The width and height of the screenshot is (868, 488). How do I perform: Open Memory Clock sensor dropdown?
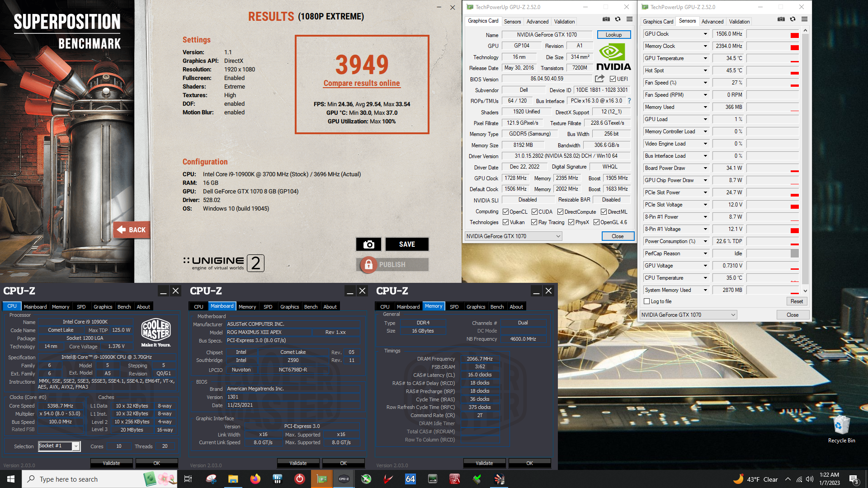click(x=705, y=46)
